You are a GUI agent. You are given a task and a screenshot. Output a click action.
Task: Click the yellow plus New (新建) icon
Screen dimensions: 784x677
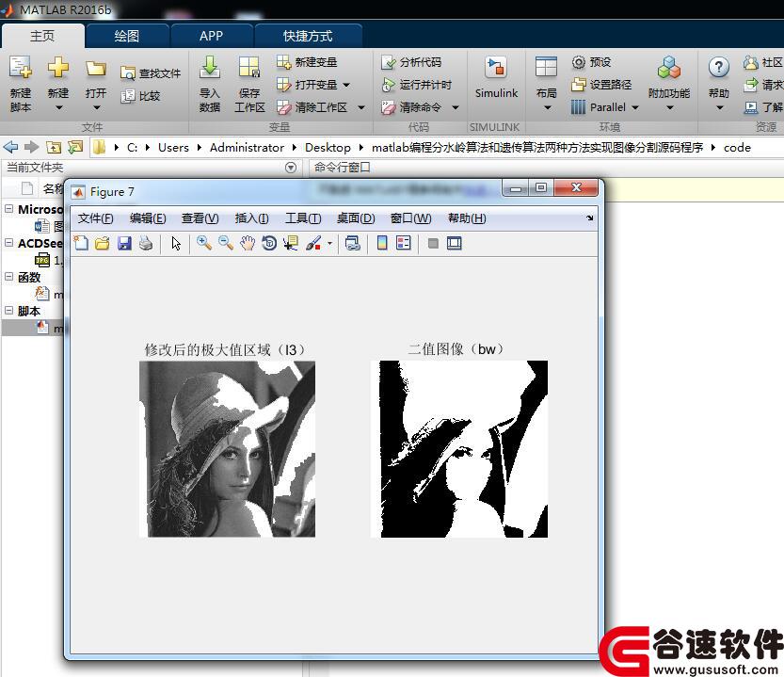click(58, 67)
